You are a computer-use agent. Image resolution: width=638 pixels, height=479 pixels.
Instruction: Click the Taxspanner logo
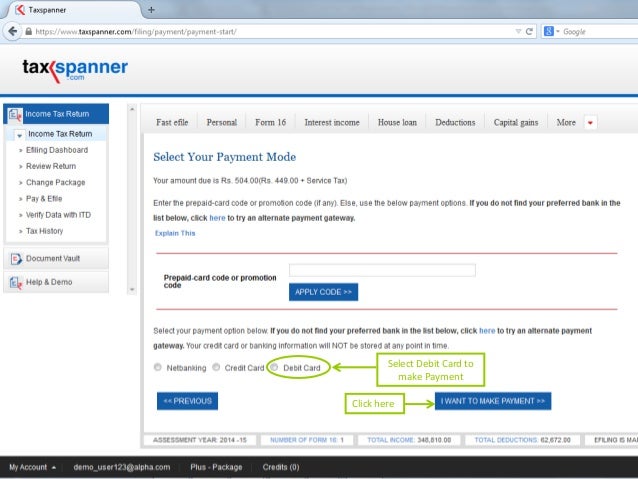(75, 70)
